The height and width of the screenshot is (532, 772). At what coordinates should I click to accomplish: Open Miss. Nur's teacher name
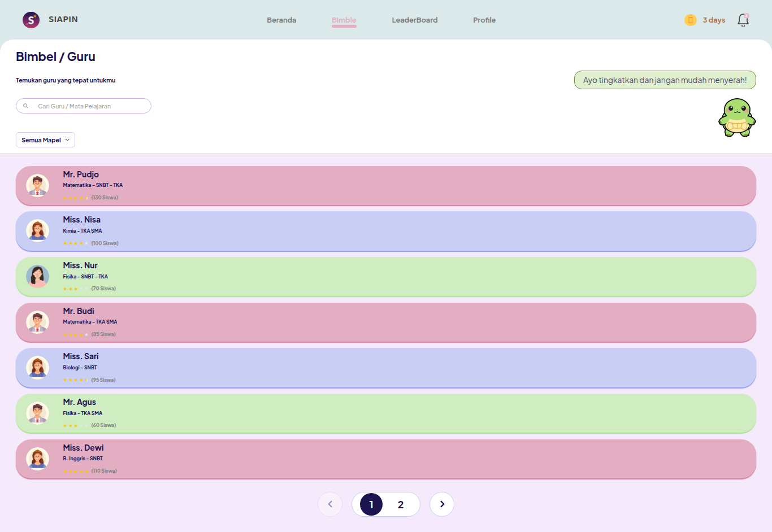80,265
